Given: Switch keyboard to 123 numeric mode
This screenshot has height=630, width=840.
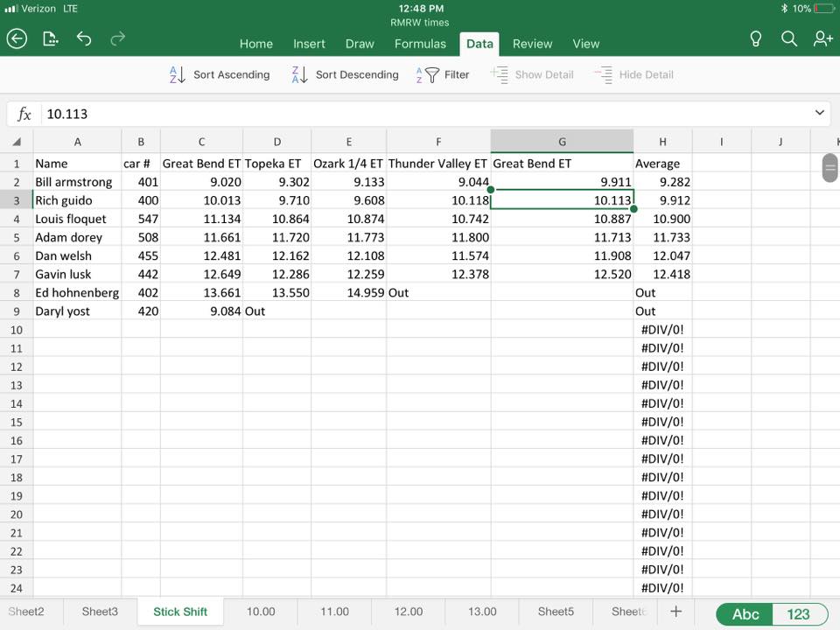Looking at the screenshot, I should tap(798, 613).
